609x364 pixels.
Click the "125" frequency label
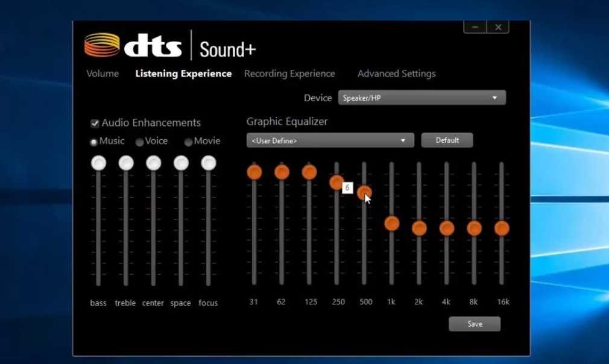pos(311,302)
